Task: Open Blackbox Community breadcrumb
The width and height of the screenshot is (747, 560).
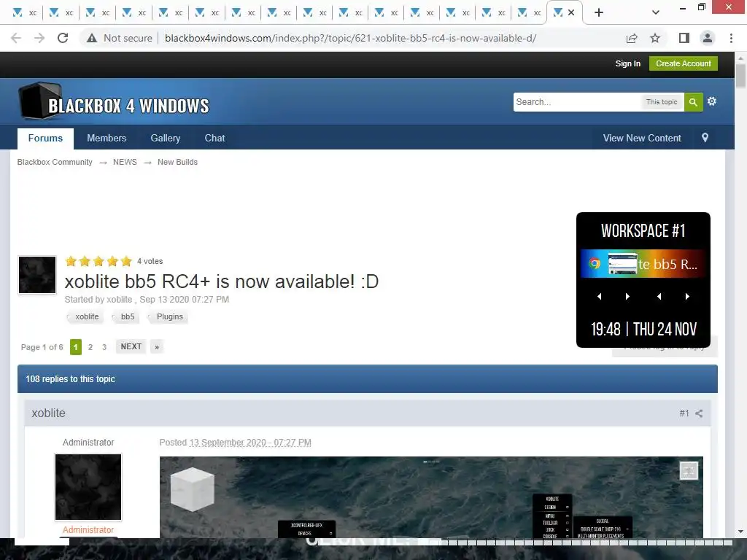Action: point(55,162)
